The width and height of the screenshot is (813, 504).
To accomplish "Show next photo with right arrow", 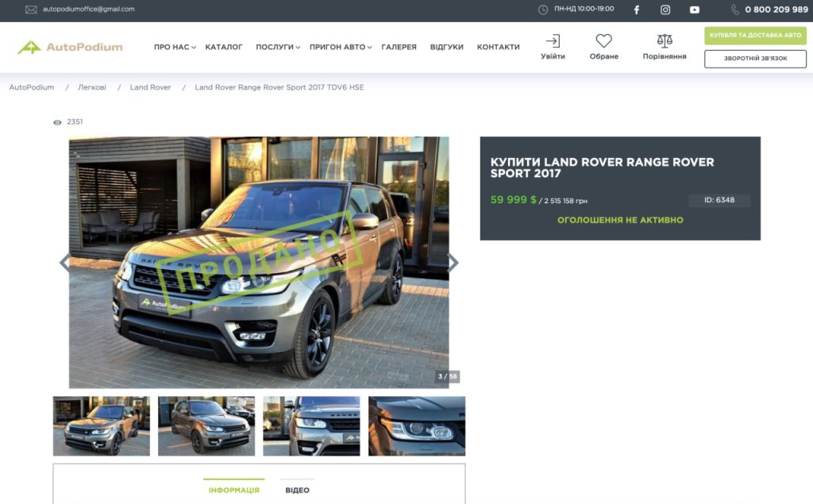I will pyautogui.click(x=453, y=263).
